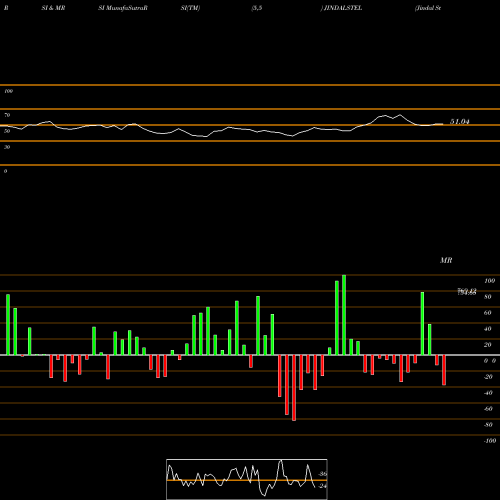
Task: Click the JINDALSTEL ticker symbol text
Action: tap(343, 8)
